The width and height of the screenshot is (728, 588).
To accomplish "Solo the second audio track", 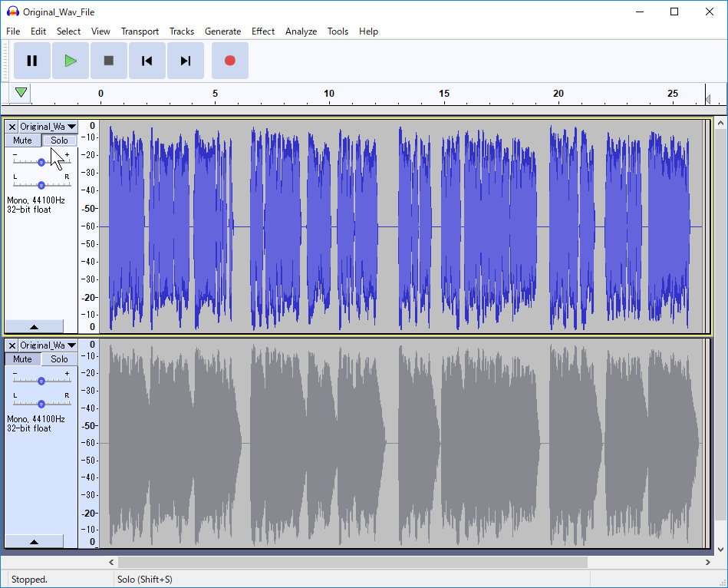I will (x=59, y=359).
